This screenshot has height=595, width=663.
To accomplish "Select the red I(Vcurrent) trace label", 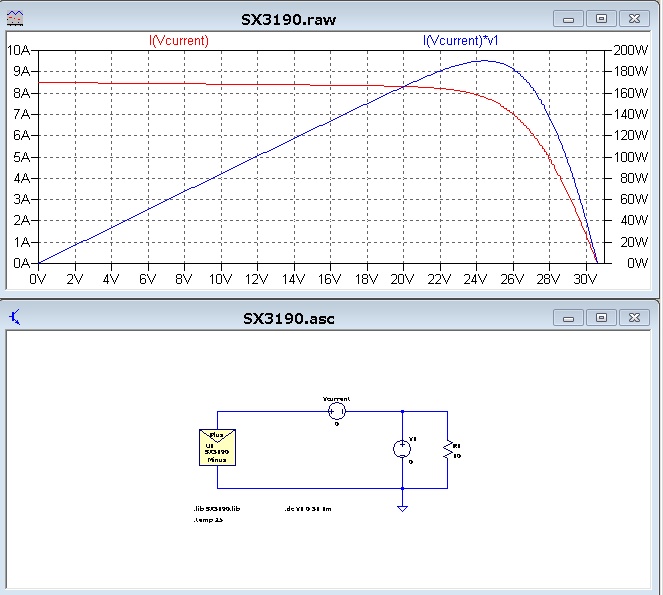I will coord(179,41).
